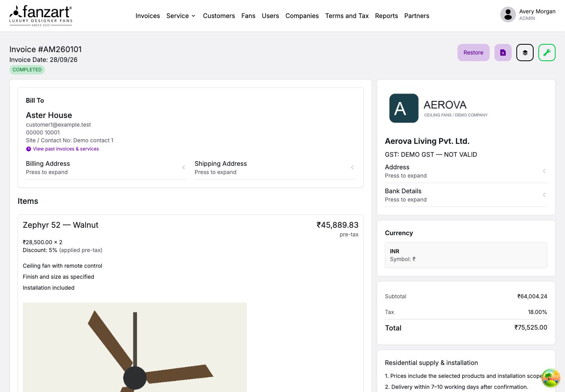
Task: Click the tax value 18.00%
Action: 538,312
